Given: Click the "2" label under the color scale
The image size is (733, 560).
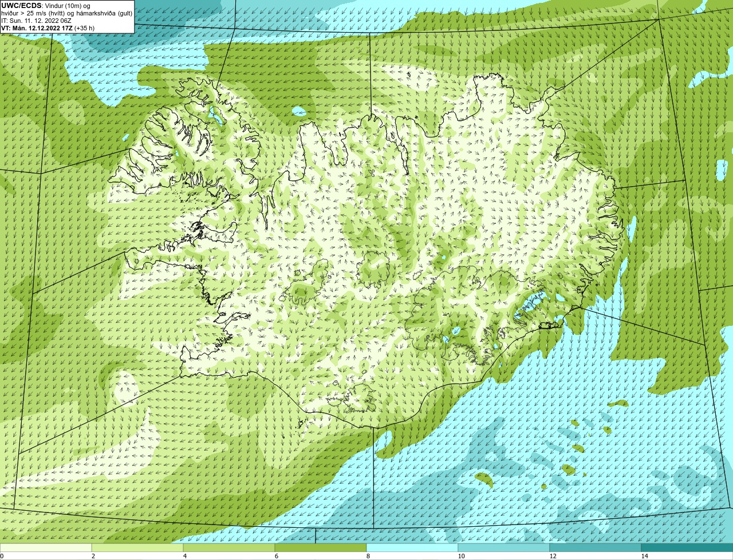Looking at the screenshot, I should (93, 556).
